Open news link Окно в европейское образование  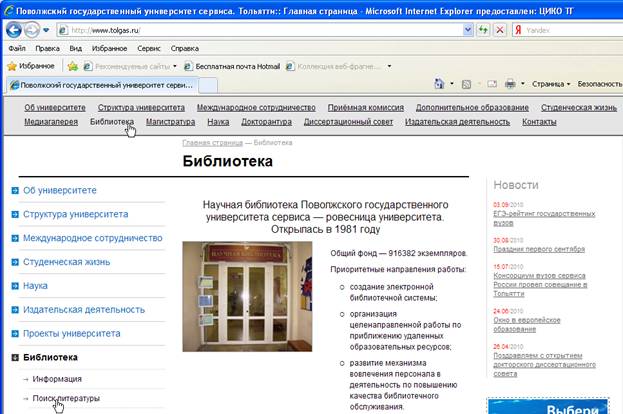pyautogui.click(x=526, y=325)
